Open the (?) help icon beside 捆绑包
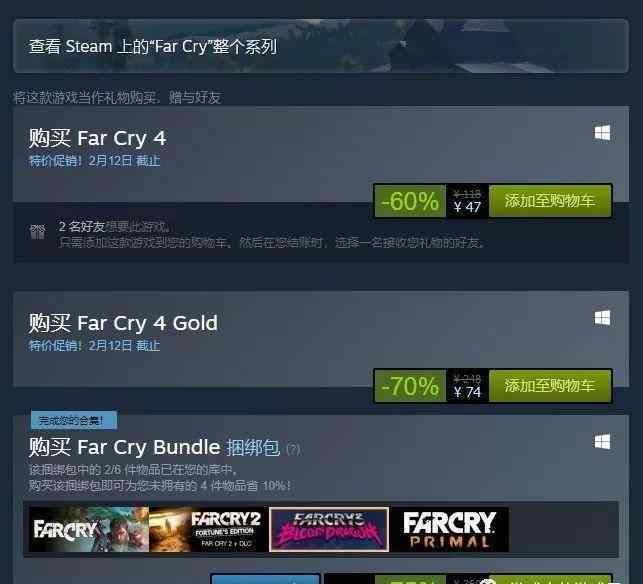Screen dimensions: 643x584 tap(293, 449)
